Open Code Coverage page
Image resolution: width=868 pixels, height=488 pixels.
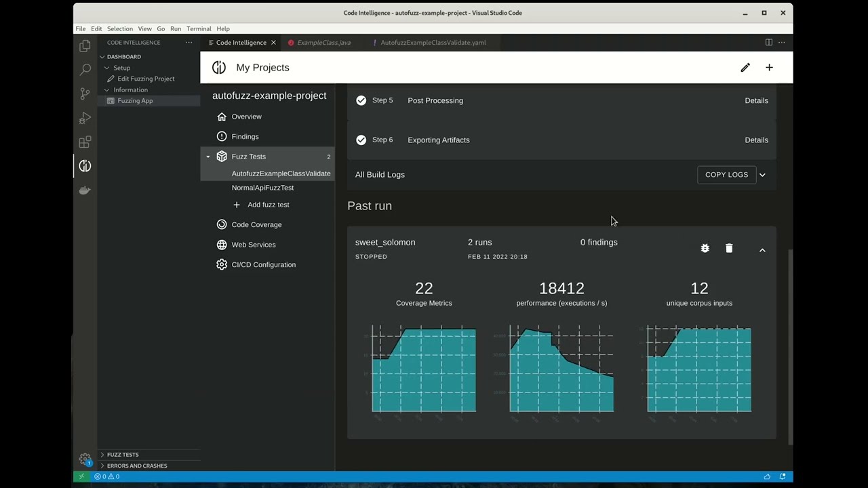tap(256, 224)
